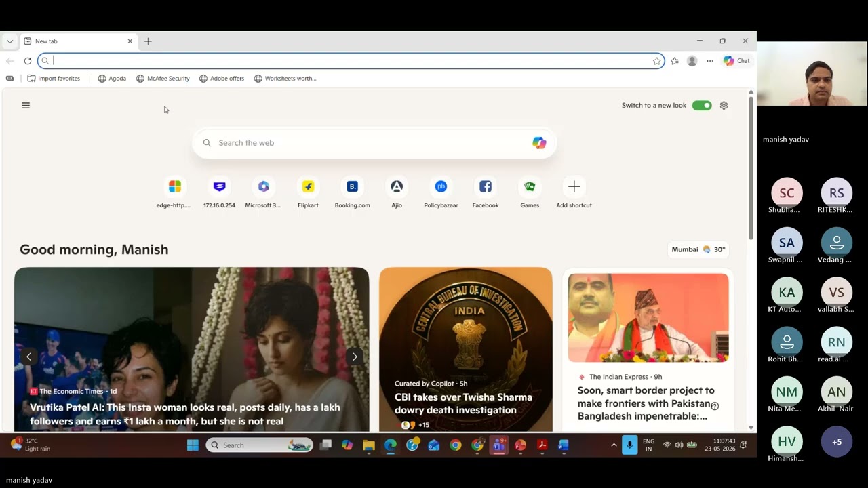Open Microsoft Word from the taskbar
868x488 pixels.
[564, 445]
